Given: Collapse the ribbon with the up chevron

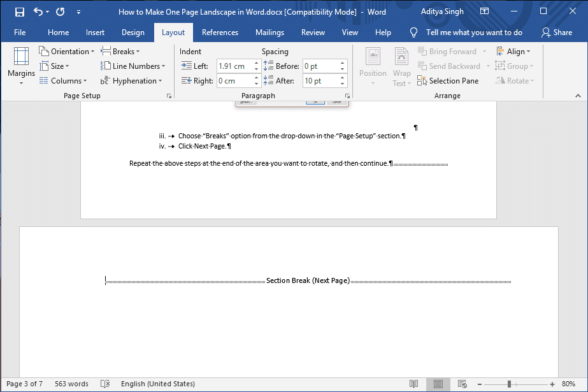Looking at the screenshot, I should [x=578, y=96].
